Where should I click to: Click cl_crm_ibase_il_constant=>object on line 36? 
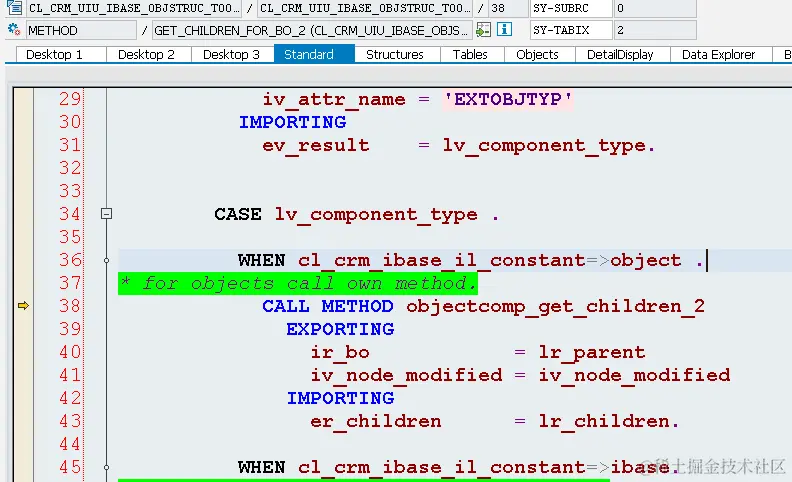tap(489, 260)
